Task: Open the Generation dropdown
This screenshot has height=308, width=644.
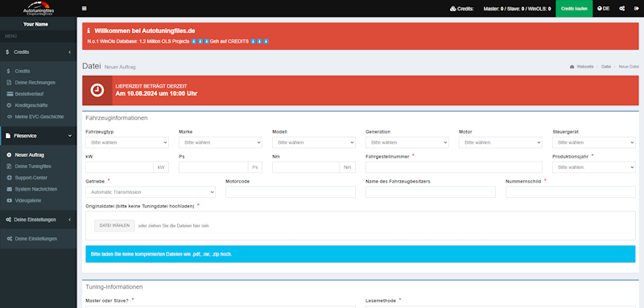Action: pyautogui.click(x=407, y=142)
